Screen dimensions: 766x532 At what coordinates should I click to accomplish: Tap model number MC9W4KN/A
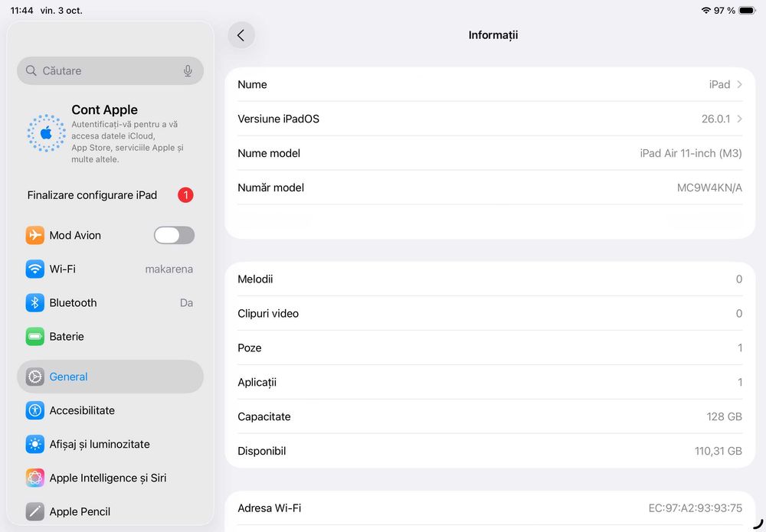[709, 188]
